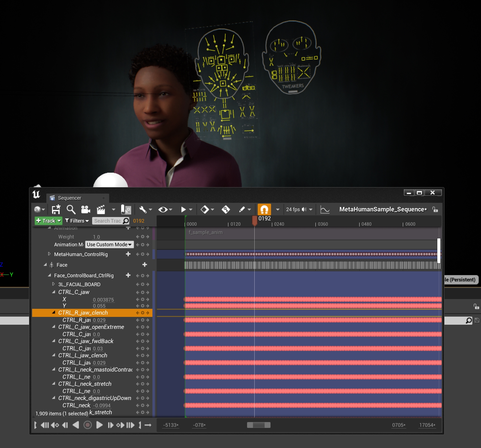Open the render movie clapperboard icon
Image resolution: width=481 pixels, height=448 pixels.
(101, 209)
